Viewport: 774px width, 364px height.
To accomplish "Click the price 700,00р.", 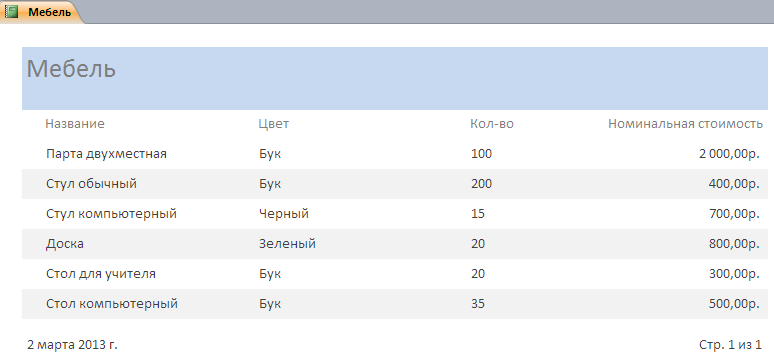I will click(x=734, y=214).
